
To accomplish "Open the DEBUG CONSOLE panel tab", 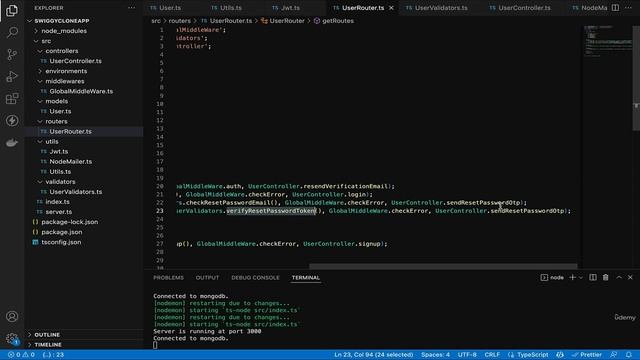I will point(256,278).
